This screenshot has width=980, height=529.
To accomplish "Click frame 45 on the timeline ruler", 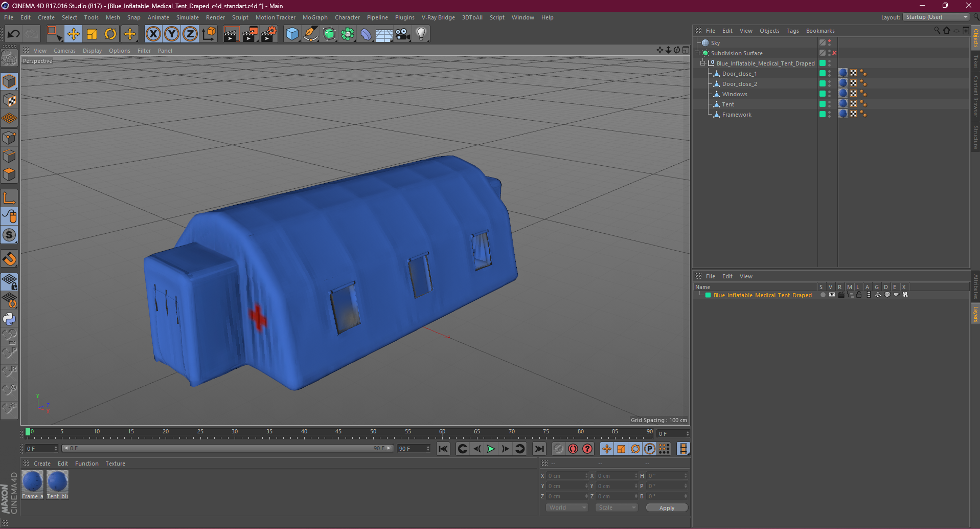I will 338,432.
